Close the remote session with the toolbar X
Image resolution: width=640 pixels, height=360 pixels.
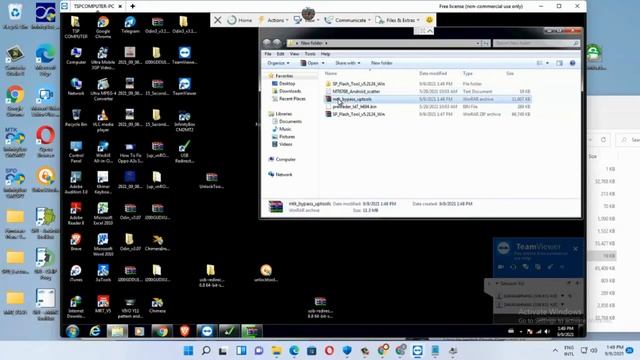tap(218, 20)
